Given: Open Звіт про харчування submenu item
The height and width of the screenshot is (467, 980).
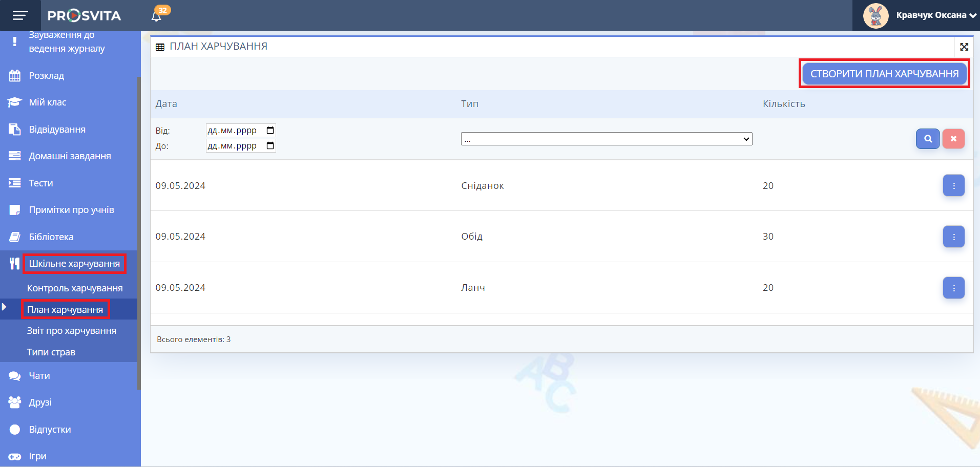Looking at the screenshot, I should (71, 331).
